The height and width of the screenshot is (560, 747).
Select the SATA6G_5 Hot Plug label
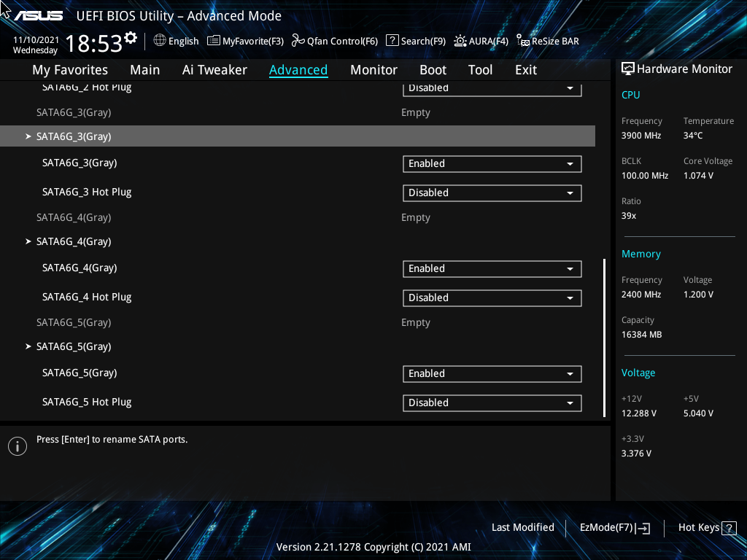[87, 402]
